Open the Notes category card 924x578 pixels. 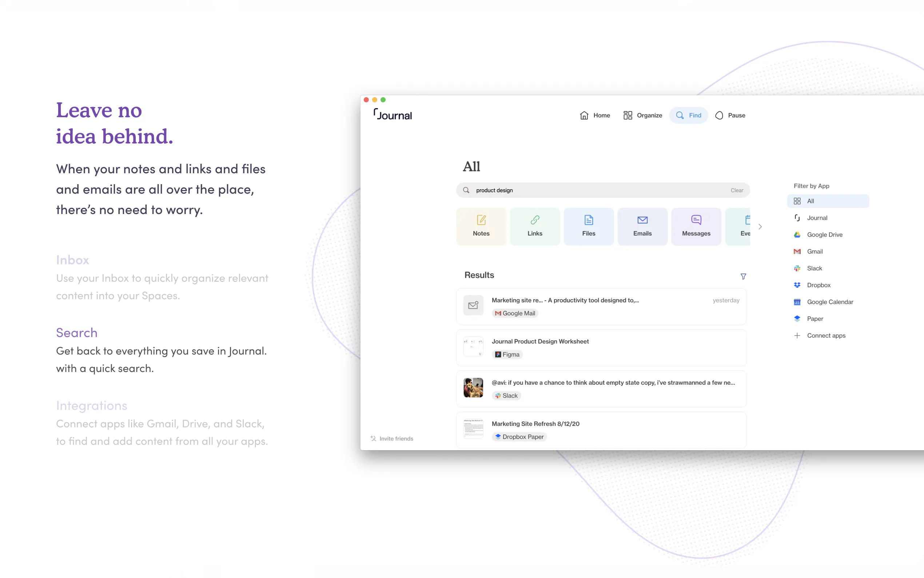pyautogui.click(x=481, y=226)
